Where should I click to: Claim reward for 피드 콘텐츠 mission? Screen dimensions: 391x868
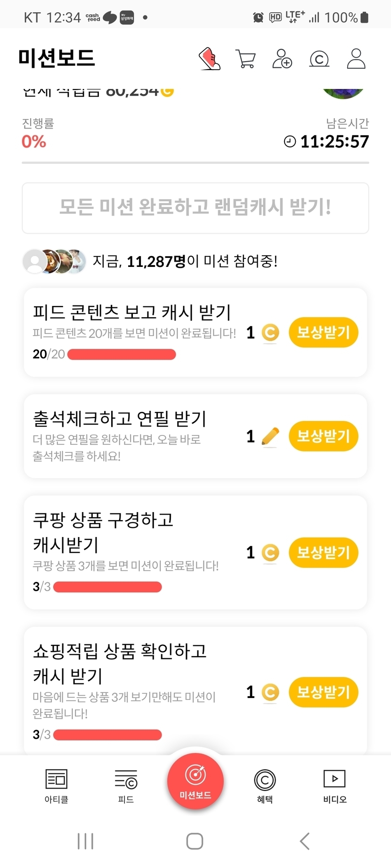point(323,332)
